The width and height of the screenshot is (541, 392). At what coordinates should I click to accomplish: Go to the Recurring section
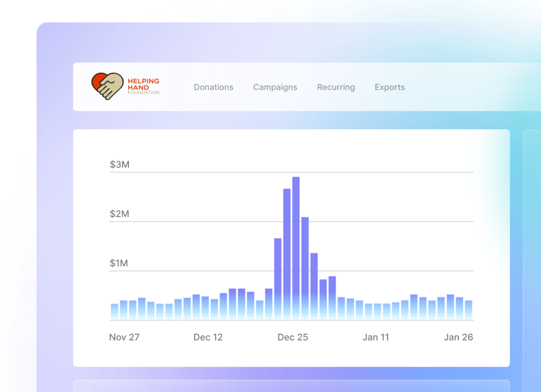pos(336,87)
